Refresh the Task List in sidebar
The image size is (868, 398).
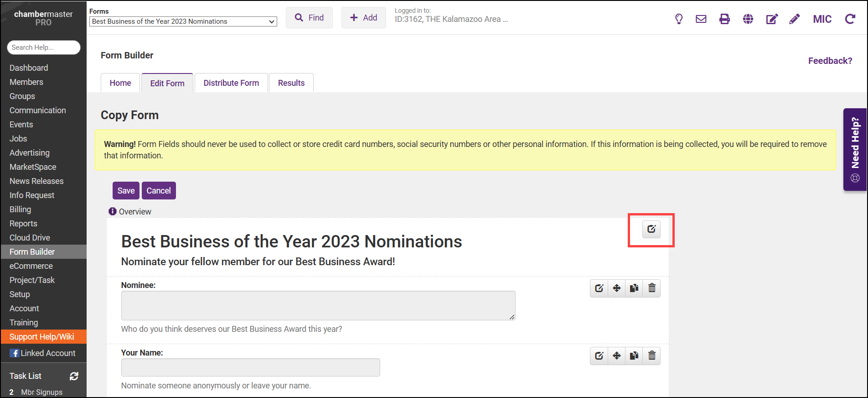[74, 376]
